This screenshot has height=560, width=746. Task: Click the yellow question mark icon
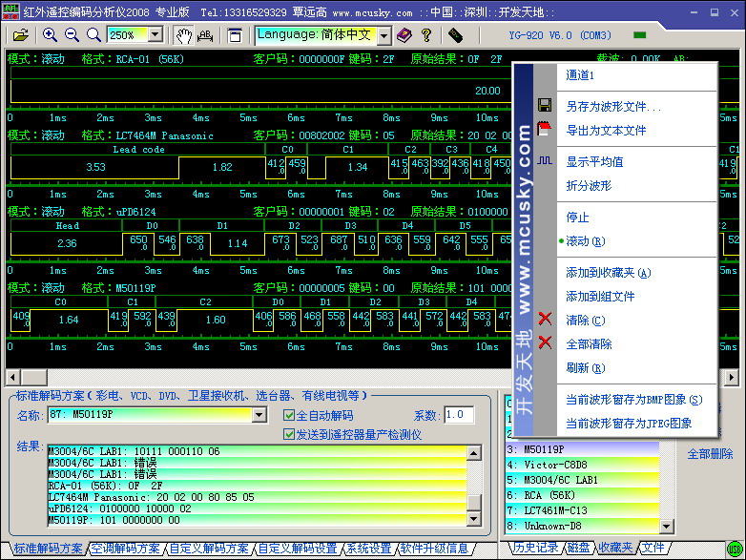(x=426, y=35)
